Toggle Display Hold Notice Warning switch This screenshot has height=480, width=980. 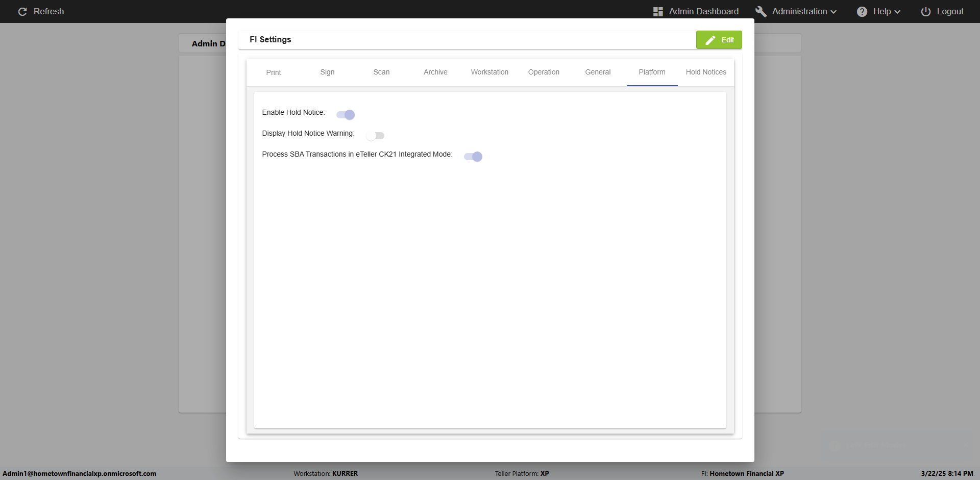[375, 136]
